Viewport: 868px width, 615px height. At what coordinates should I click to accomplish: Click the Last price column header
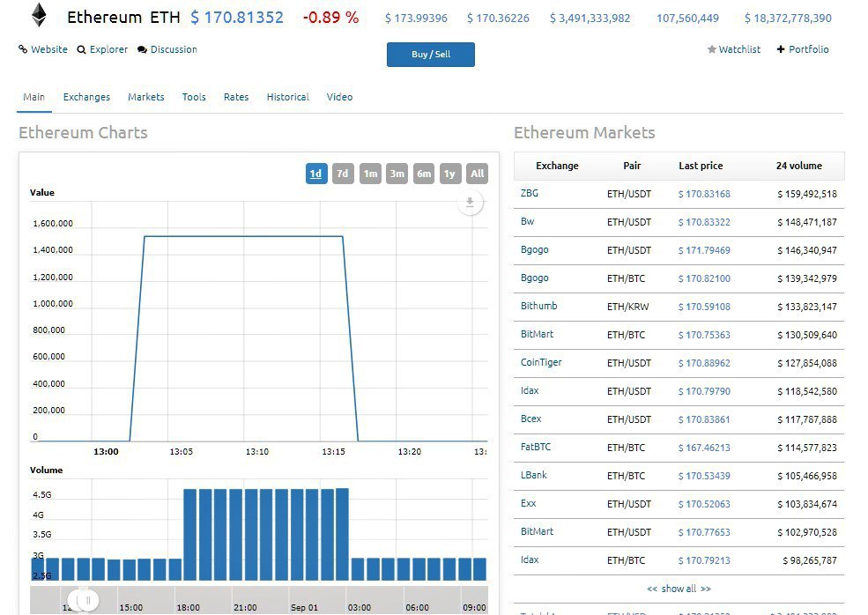[701, 166]
